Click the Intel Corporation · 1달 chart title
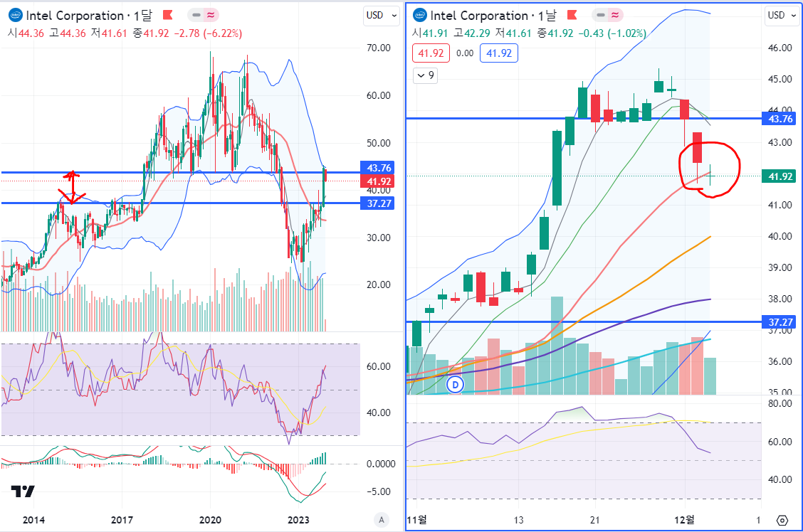 [x=89, y=16]
